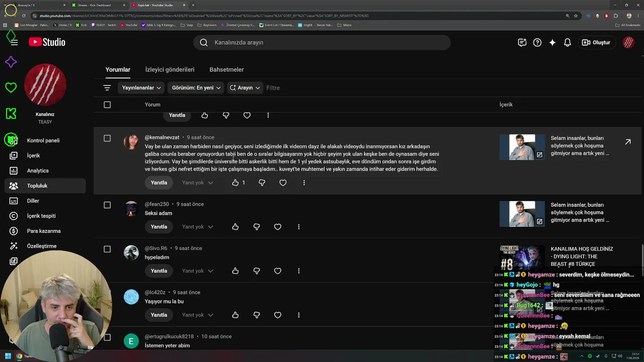Open video thumbnail beside @fean250 comment
This screenshot has height=362, width=644.
(x=522, y=214)
